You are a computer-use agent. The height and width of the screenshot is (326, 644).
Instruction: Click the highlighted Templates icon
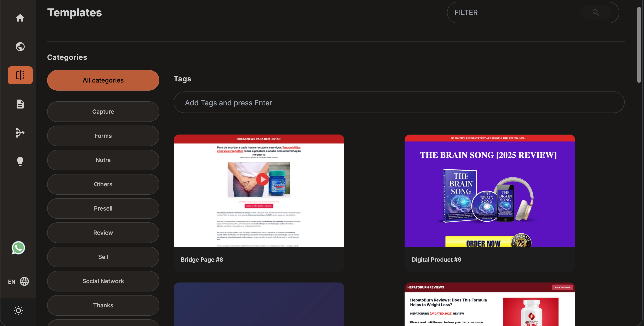click(x=20, y=75)
